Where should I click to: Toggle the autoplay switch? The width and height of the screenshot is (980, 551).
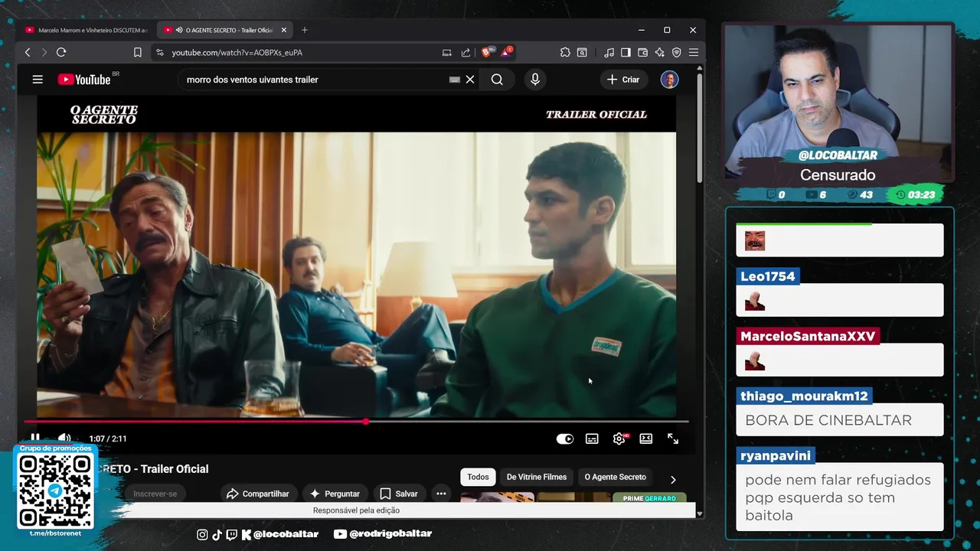click(x=565, y=439)
